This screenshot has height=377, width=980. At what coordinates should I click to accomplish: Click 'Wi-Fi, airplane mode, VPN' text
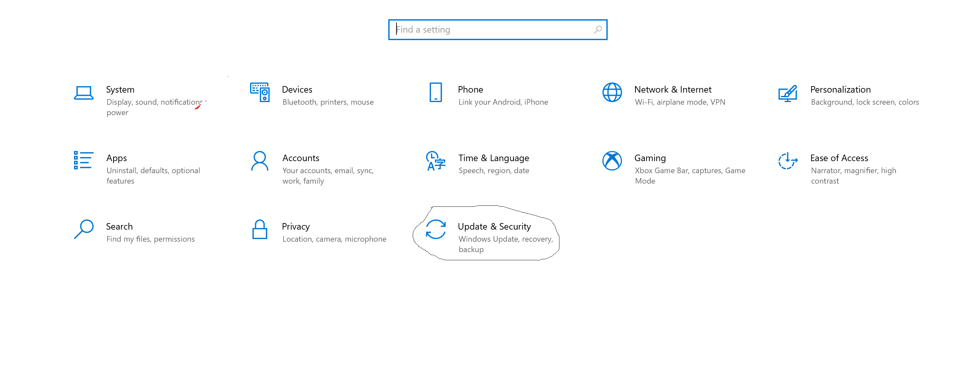click(680, 102)
